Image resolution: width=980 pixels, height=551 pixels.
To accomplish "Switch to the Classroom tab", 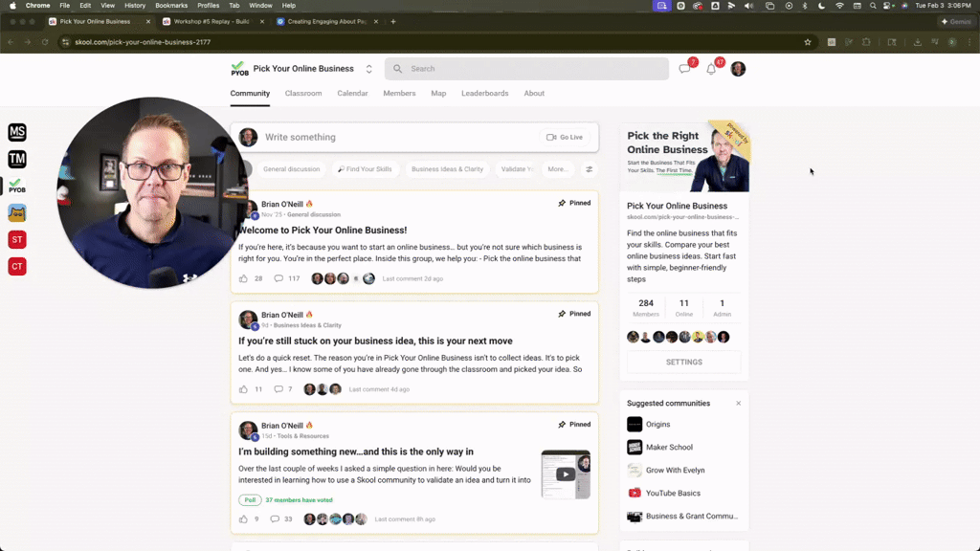I will pyautogui.click(x=303, y=93).
